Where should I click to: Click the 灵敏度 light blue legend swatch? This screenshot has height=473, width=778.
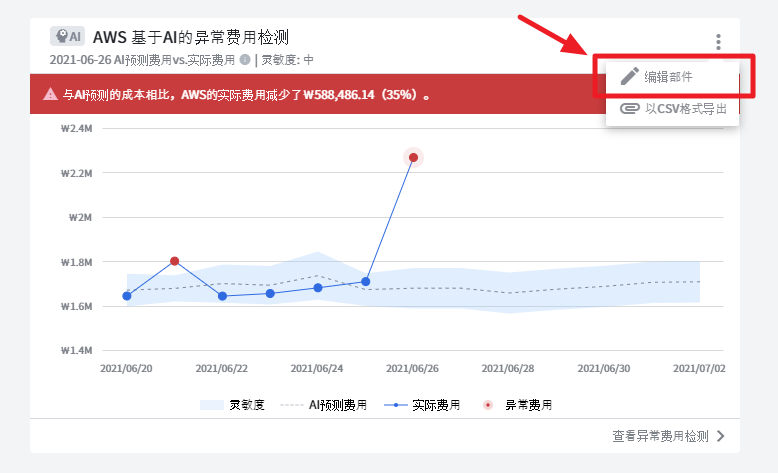click(x=212, y=405)
